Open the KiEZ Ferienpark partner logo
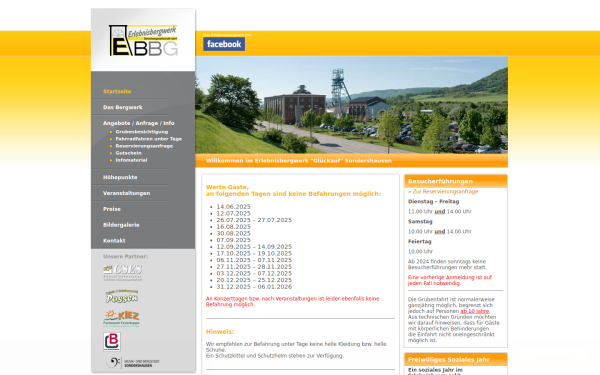The width and height of the screenshot is (600, 375). [121, 318]
